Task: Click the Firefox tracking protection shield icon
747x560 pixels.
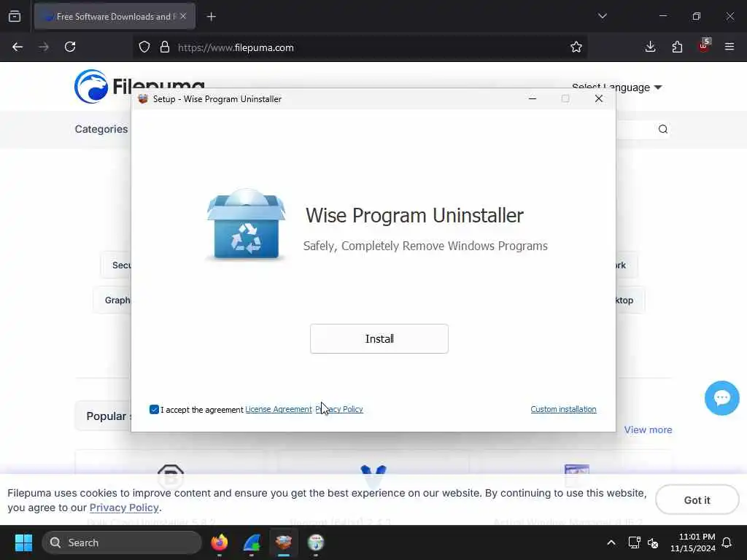Action: pos(144,47)
